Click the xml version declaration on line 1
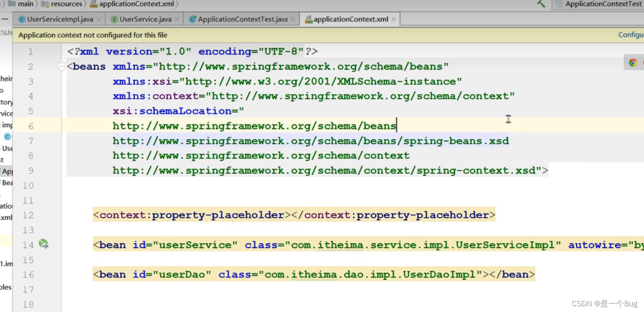This screenshot has width=644, height=312. pyautogui.click(x=192, y=52)
